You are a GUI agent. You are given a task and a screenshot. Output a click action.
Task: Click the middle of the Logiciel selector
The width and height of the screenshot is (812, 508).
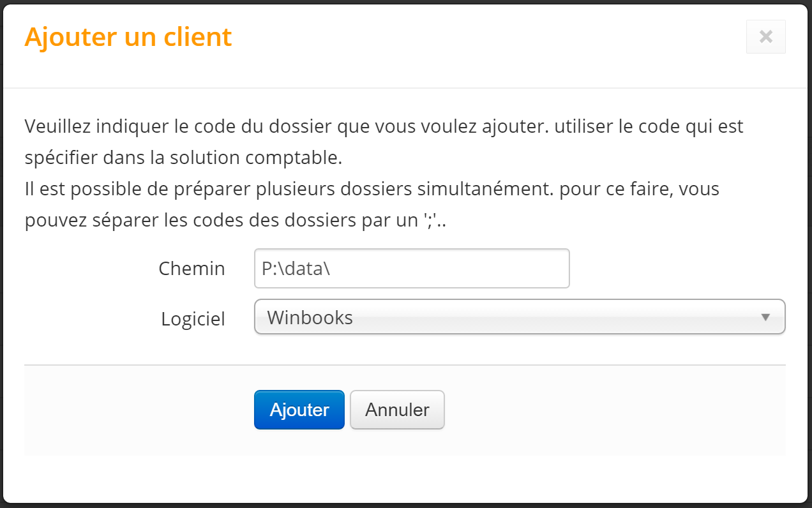(520, 317)
